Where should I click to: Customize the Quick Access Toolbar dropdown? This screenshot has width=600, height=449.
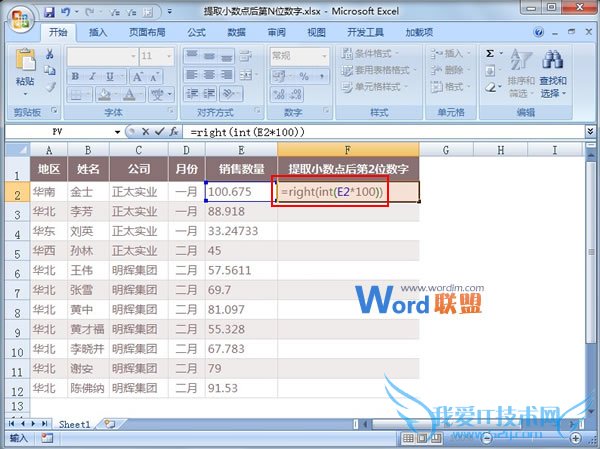[170, 12]
